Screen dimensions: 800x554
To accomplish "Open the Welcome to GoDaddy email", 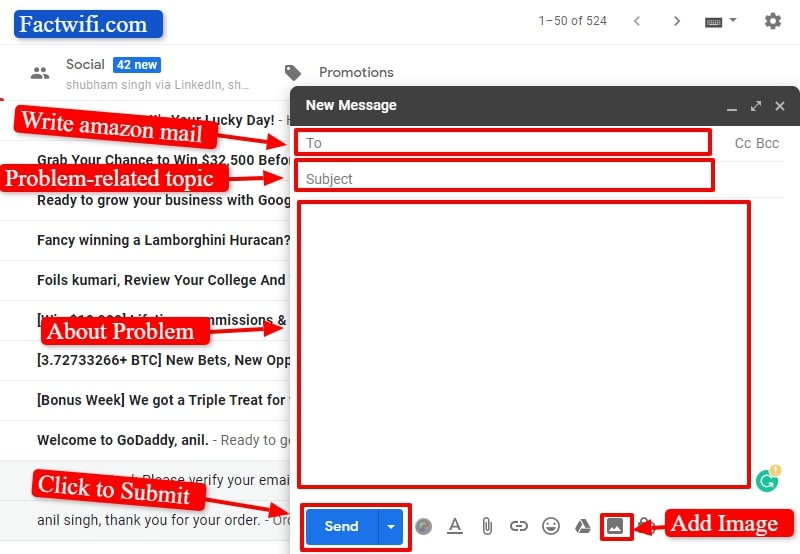I will coord(150,440).
